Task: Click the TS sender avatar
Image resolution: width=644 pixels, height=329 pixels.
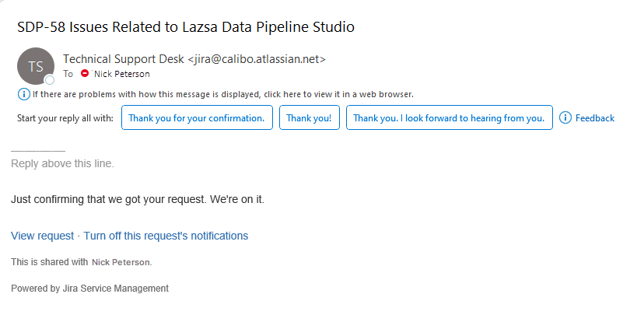Action: coord(36,66)
